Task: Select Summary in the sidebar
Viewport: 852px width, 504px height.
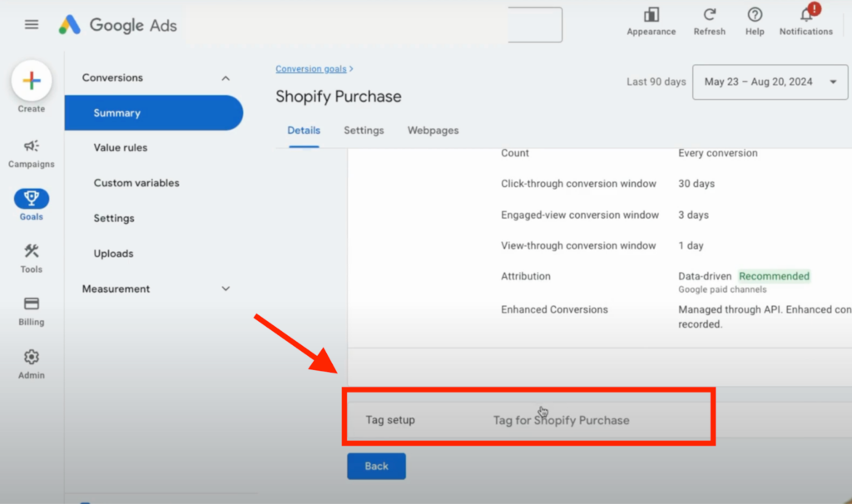Action: (x=154, y=113)
